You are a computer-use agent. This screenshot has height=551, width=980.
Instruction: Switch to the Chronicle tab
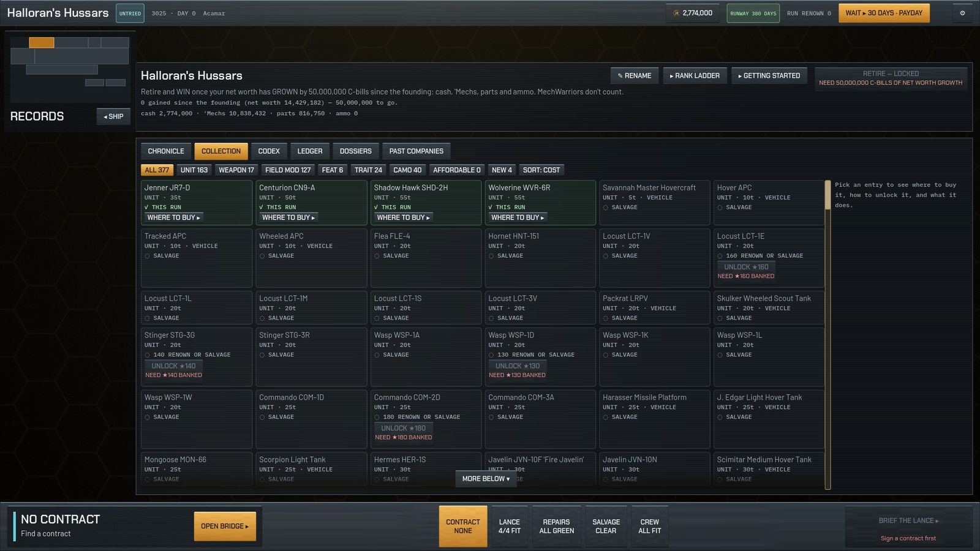click(x=166, y=151)
